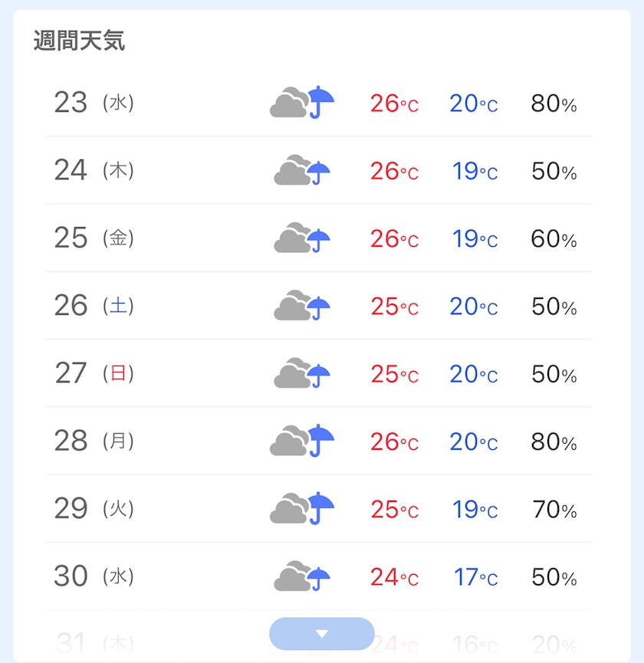Click the umbrella icon for Monday the 28th
The height and width of the screenshot is (663, 644).
(x=320, y=440)
